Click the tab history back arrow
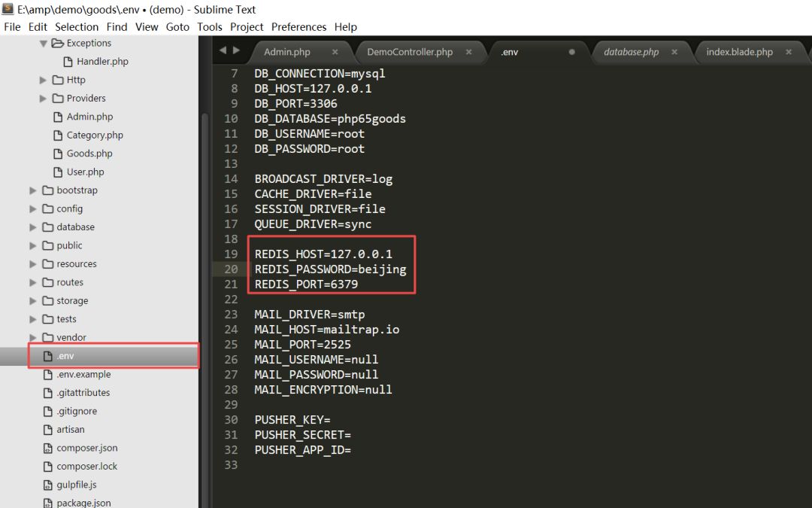812x508 pixels. (222, 50)
